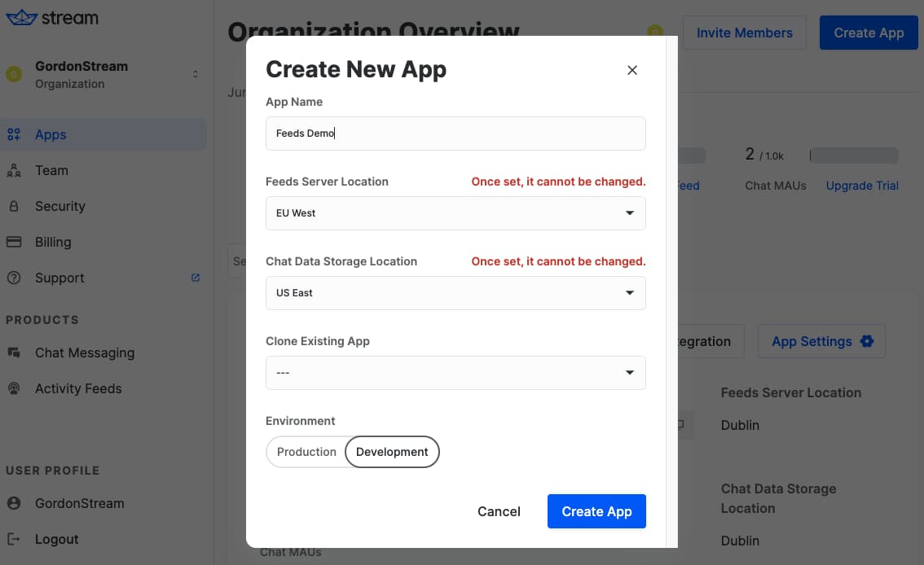
Task: Click the Logout link
Action: click(56, 539)
